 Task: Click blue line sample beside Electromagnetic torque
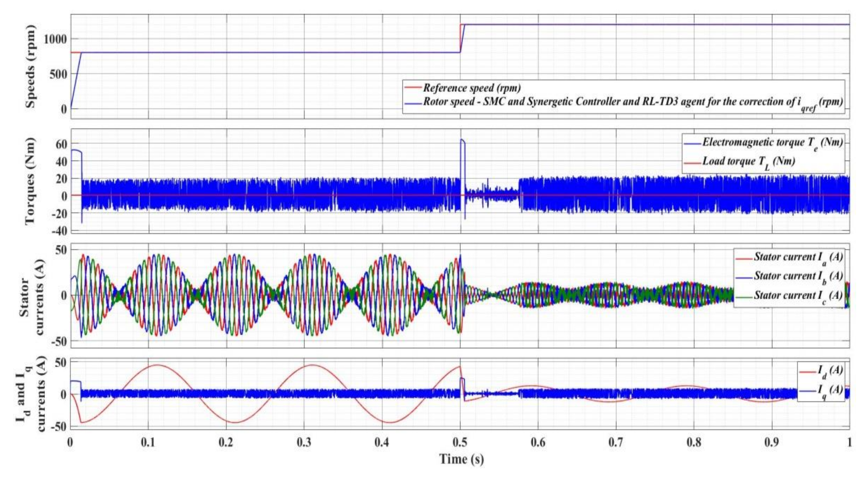pos(692,144)
